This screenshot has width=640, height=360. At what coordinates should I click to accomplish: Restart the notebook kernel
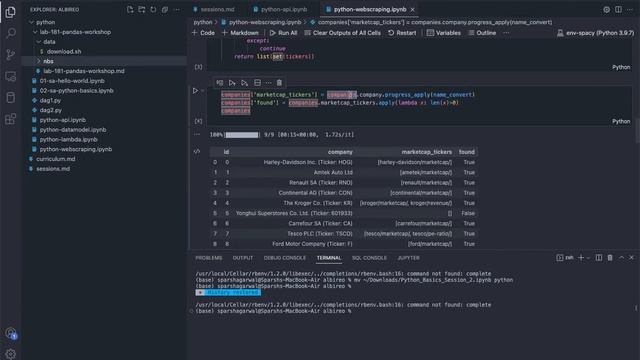point(402,33)
